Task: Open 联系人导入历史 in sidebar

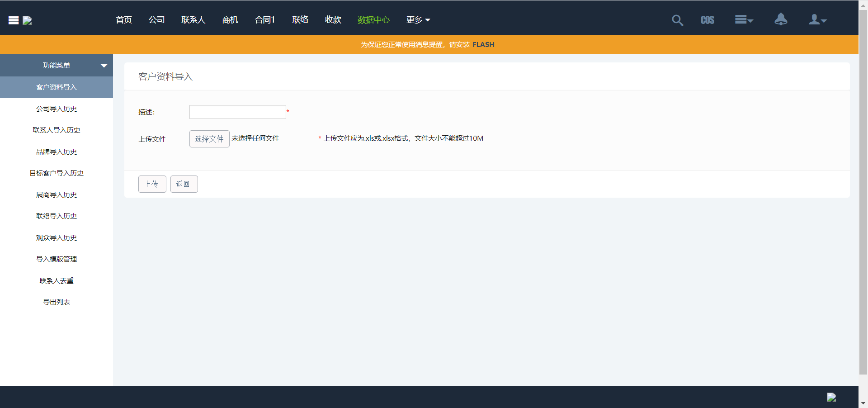Action: (x=57, y=130)
